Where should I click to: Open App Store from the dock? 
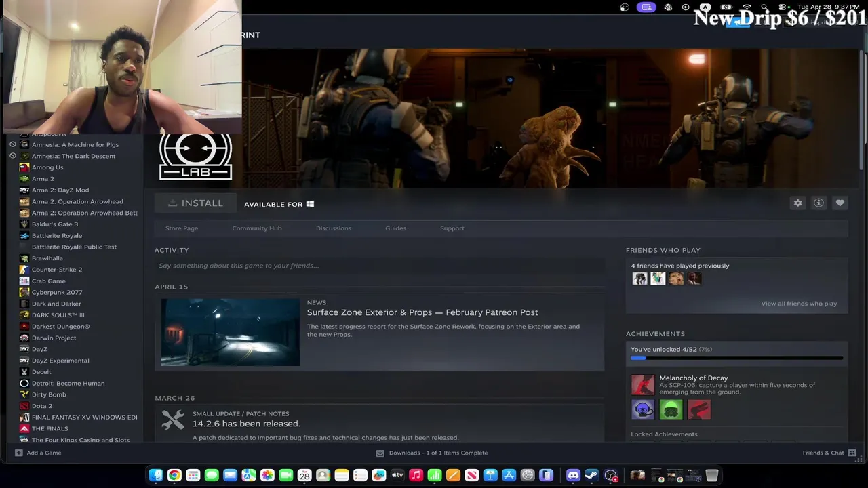coord(509,475)
